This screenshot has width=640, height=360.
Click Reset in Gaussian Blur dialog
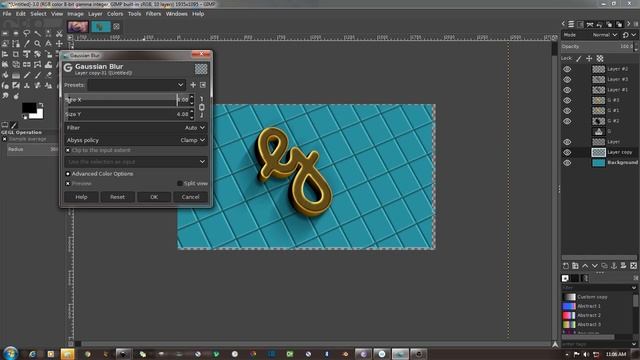pos(118,197)
